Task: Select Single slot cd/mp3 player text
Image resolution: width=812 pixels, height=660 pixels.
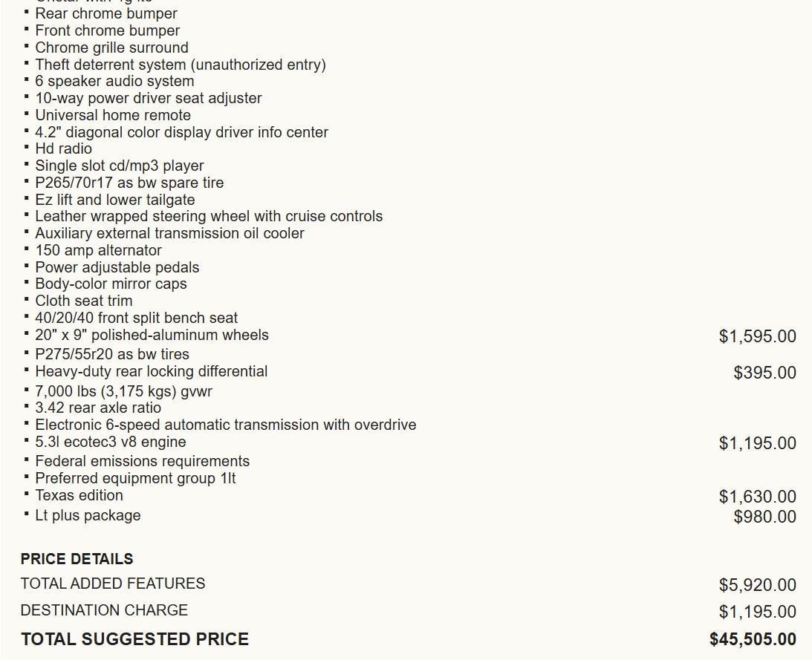Action: 119,166
